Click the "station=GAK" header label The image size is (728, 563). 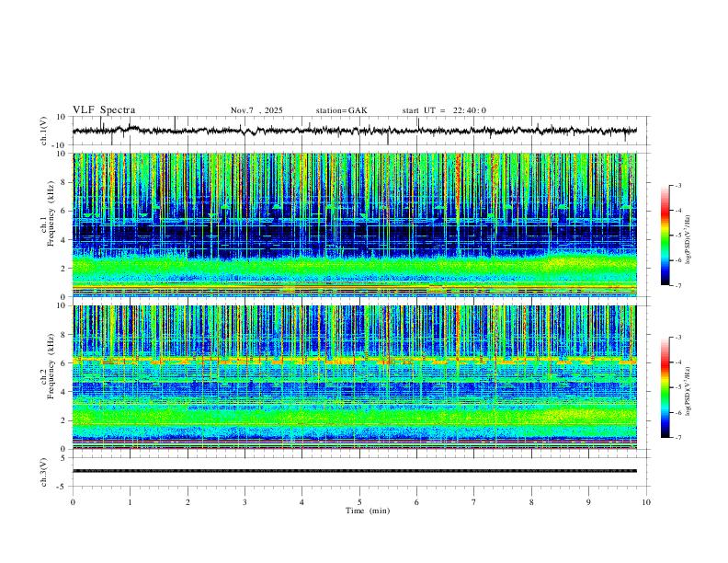(341, 110)
